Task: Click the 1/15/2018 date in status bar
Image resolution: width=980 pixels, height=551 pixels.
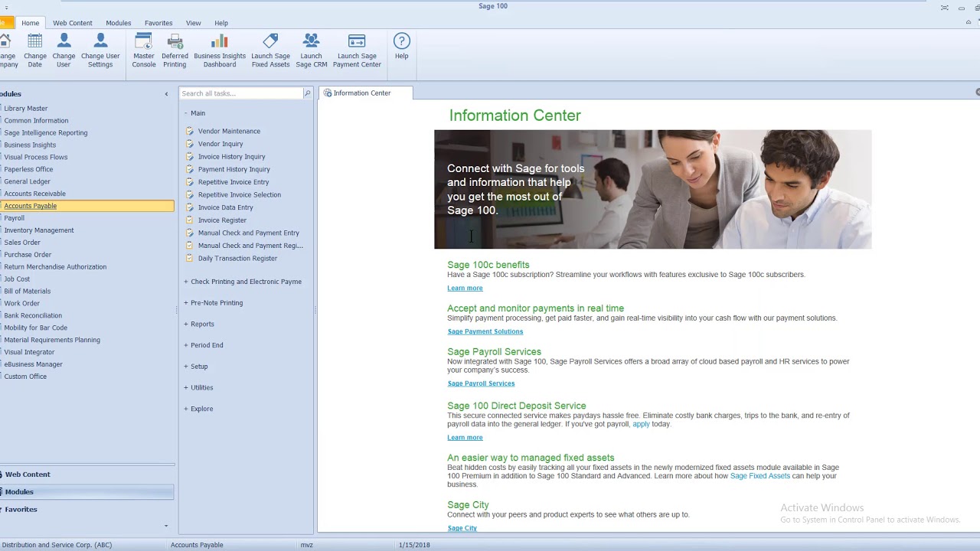Action: (x=414, y=545)
